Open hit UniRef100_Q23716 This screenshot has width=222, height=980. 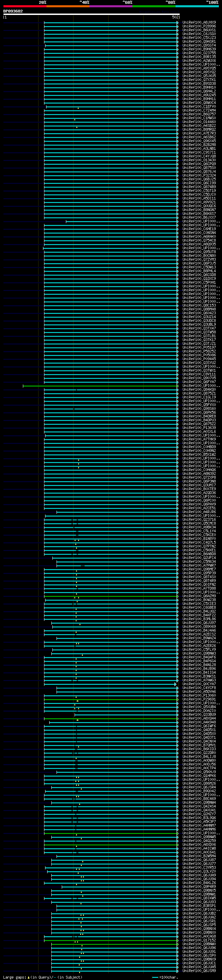[199, 520]
